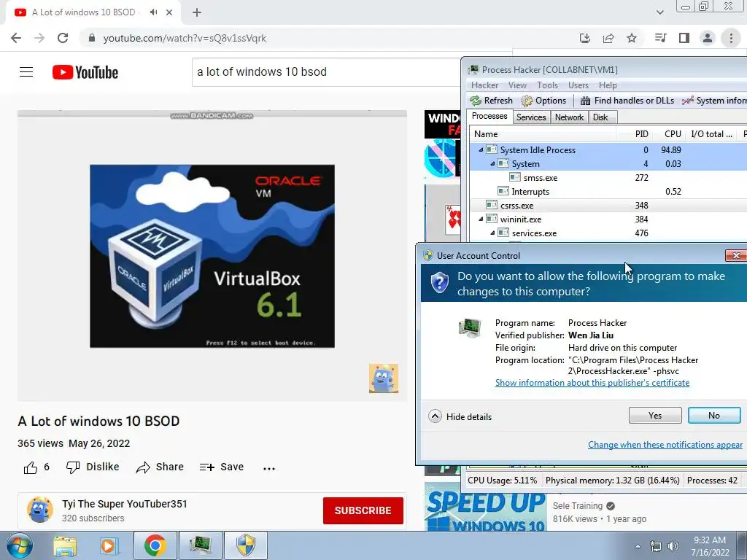The width and height of the screenshot is (747, 560).
Task: Open a new Chrome tab
Action: click(197, 12)
